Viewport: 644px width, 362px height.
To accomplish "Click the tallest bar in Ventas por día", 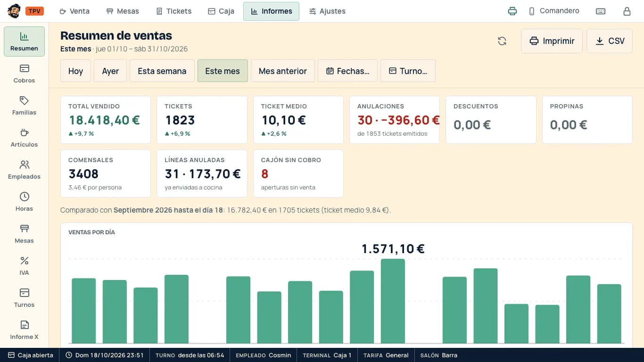I will pos(393,301).
